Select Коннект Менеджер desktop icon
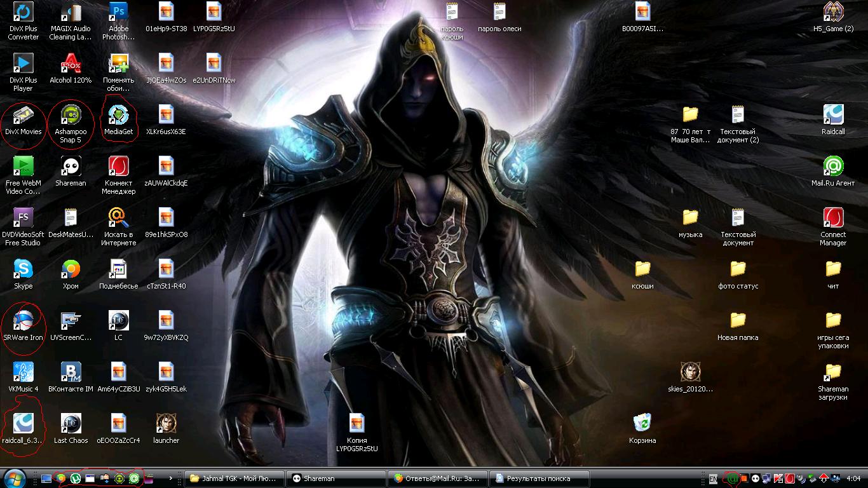 point(118,175)
